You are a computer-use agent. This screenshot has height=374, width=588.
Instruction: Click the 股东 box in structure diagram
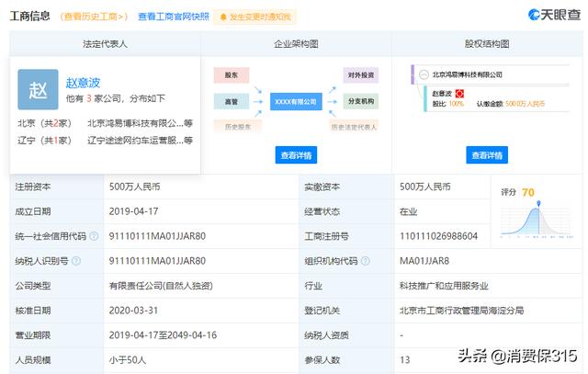click(x=232, y=75)
